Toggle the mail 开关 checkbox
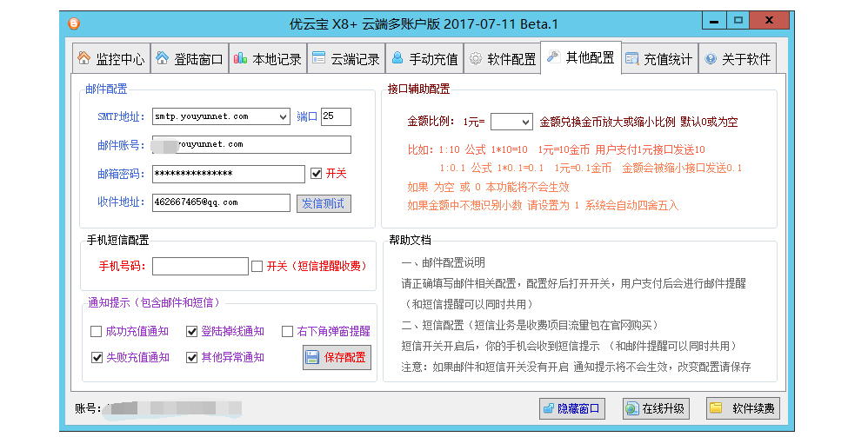 coord(316,174)
